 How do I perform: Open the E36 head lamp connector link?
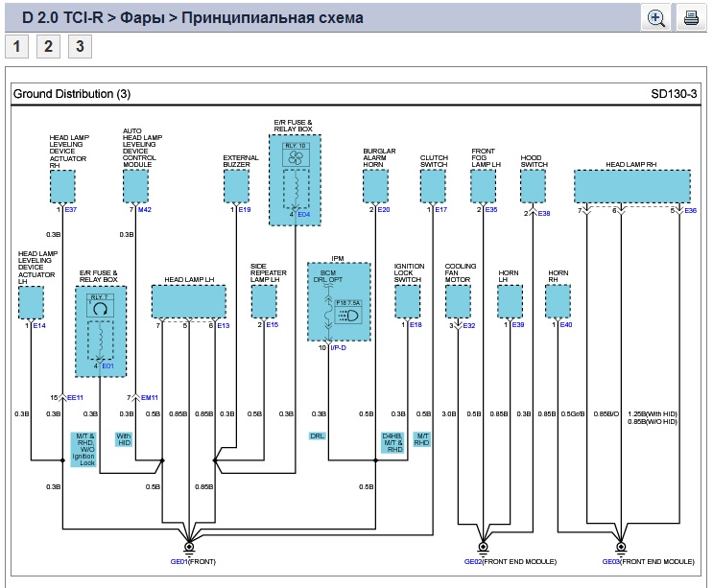[691, 210]
